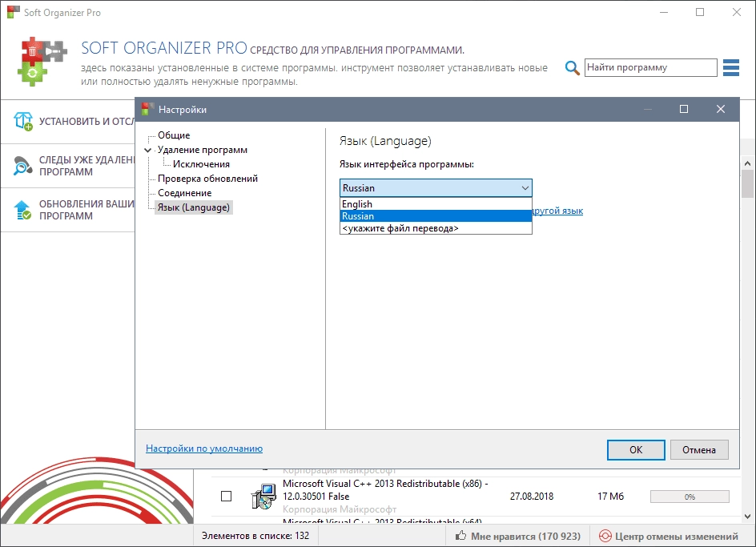Click the search magnifier icon

pyautogui.click(x=572, y=67)
